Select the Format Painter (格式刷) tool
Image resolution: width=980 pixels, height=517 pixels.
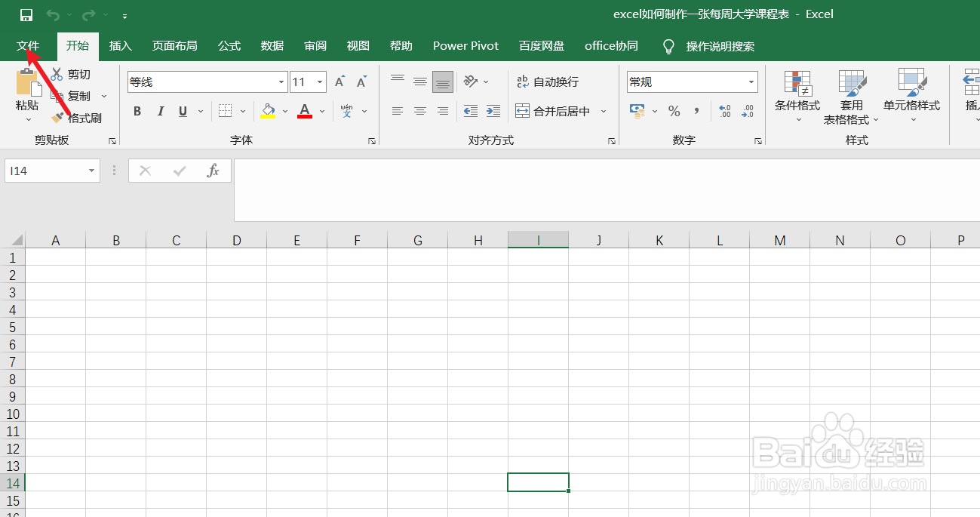click(75, 118)
